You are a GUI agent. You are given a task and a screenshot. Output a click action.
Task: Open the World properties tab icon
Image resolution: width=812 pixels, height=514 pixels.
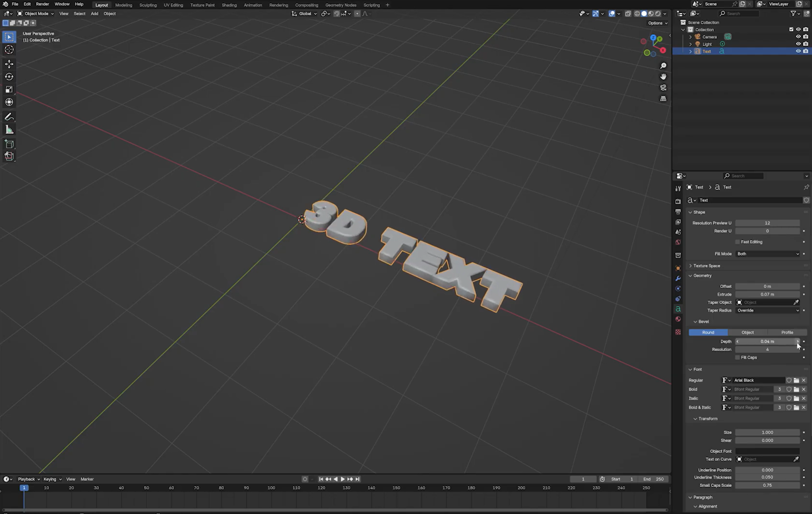coord(678,242)
